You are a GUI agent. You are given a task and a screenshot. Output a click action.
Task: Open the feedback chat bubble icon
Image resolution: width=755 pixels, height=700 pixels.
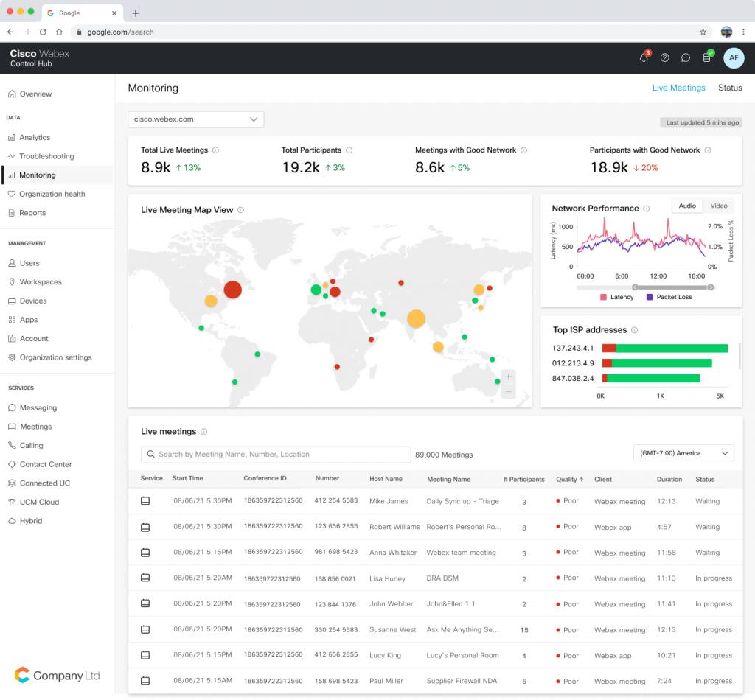tap(685, 57)
